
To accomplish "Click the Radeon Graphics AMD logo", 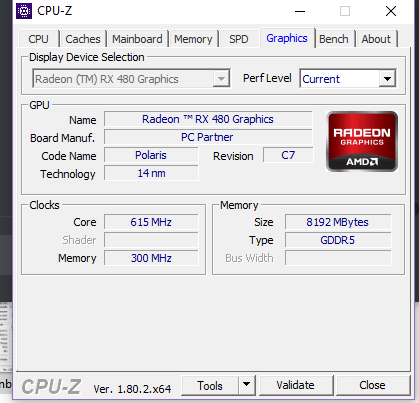I will point(362,142).
